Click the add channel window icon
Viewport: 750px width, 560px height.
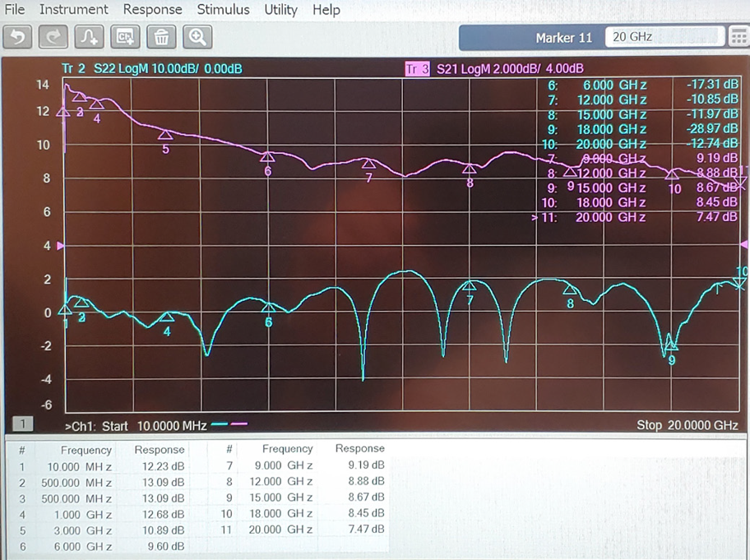click(x=125, y=37)
